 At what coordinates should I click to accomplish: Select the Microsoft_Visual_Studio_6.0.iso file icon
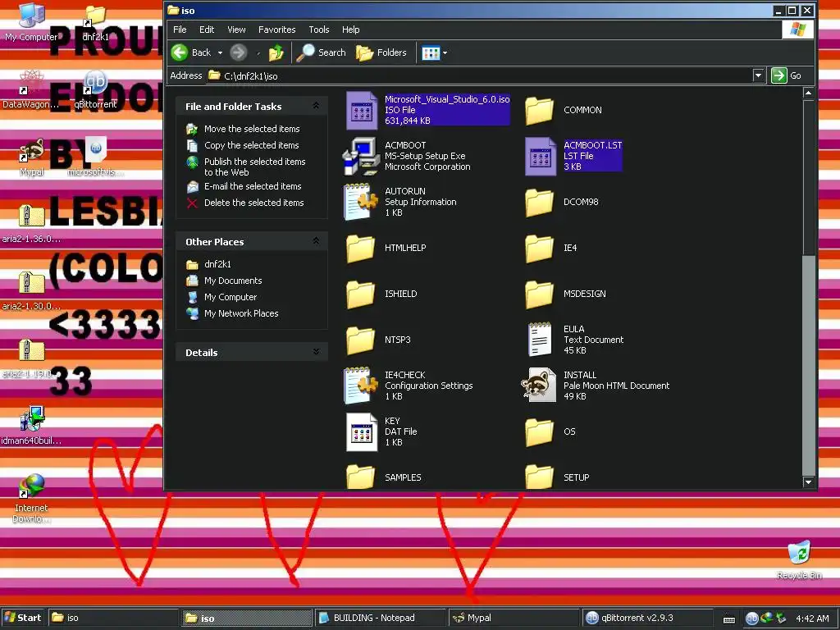click(362, 111)
